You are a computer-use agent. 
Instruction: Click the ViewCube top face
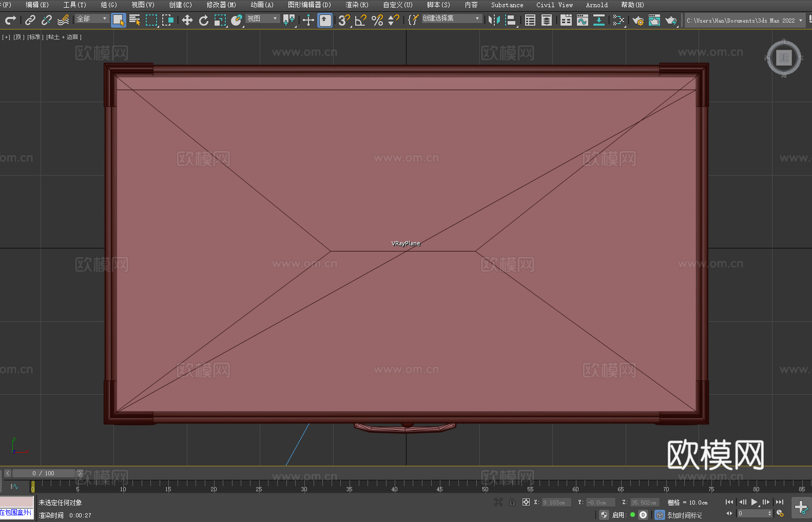click(784, 57)
